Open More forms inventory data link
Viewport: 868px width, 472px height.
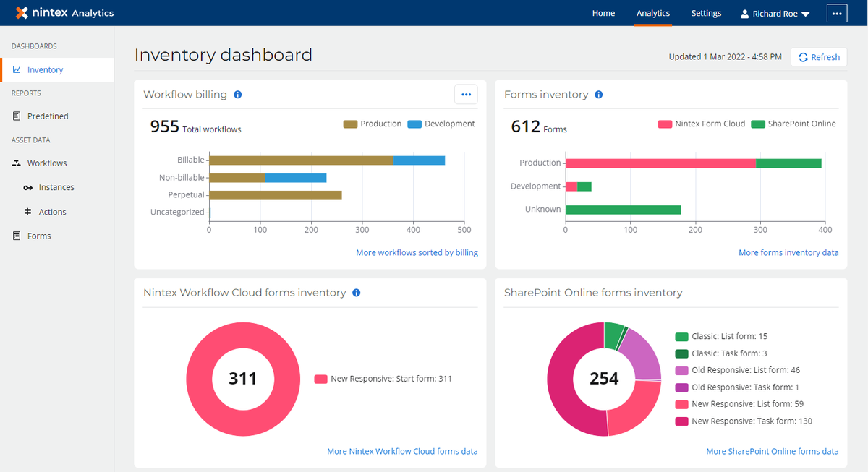[788, 253]
